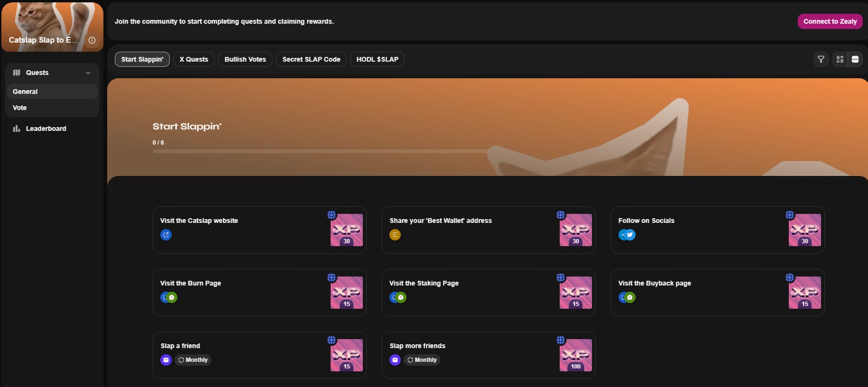Image resolution: width=868 pixels, height=387 pixels.
Task: Click the Quests map icon in sidebar
Action: click(17, 73)
